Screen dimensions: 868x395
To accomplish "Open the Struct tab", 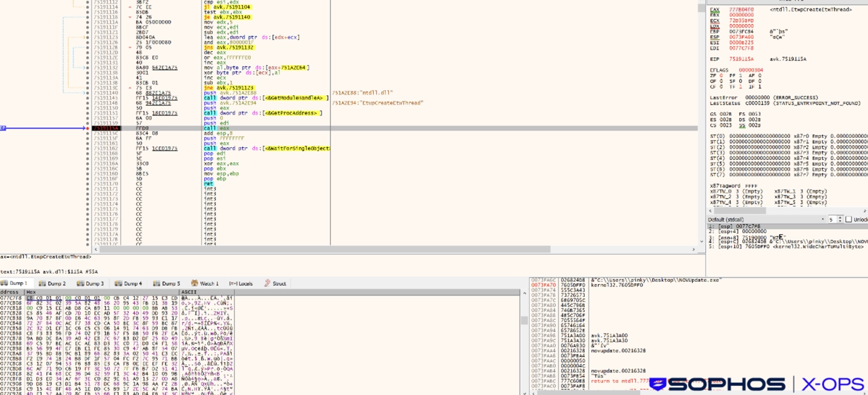I will click(x=274, y=283).
